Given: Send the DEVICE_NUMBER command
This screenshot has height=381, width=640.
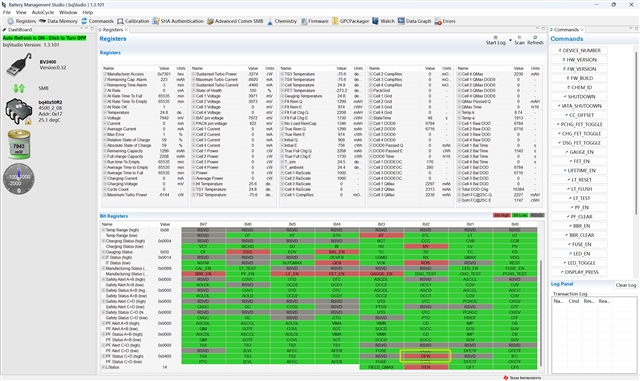Looking at the screenshot, I should pyautogui.click(x=579, y=51).
